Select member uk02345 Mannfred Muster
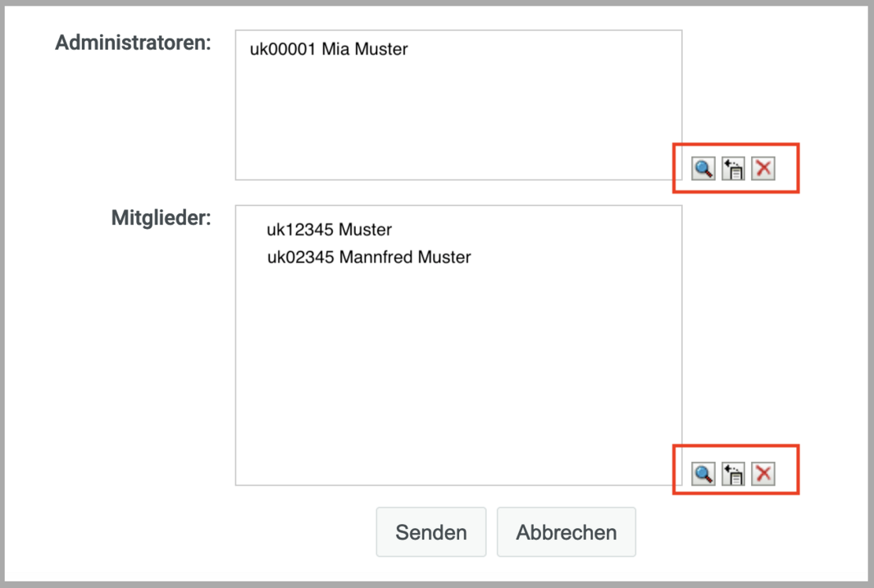The height and width of the screenshot is (588, 874). tap(368, 257)
